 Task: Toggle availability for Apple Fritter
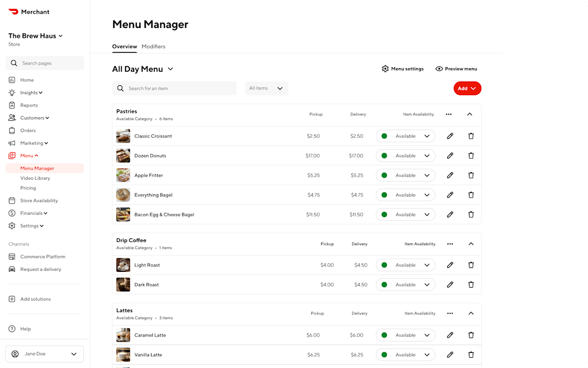coord(405,175)
